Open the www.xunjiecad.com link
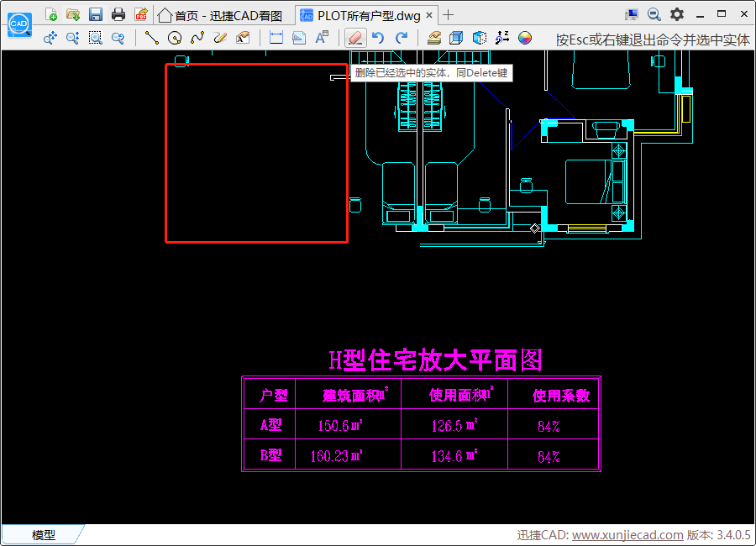 pyautogui.click(x=627, y=535)
